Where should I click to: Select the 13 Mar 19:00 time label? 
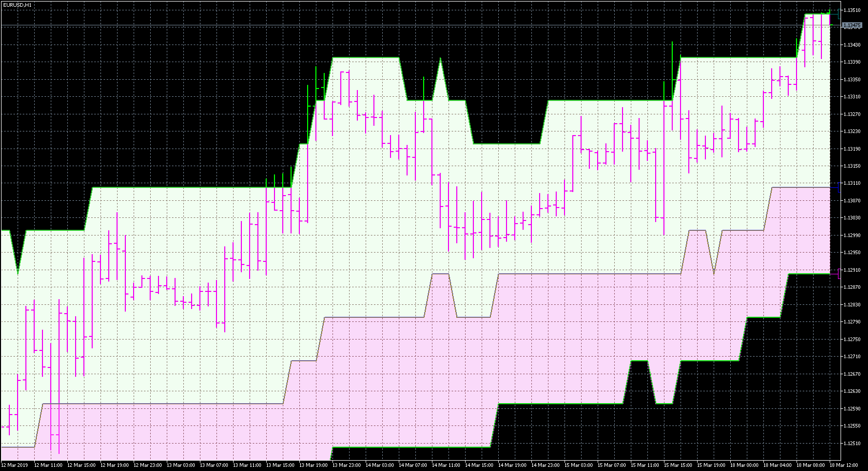coord(314,465)
